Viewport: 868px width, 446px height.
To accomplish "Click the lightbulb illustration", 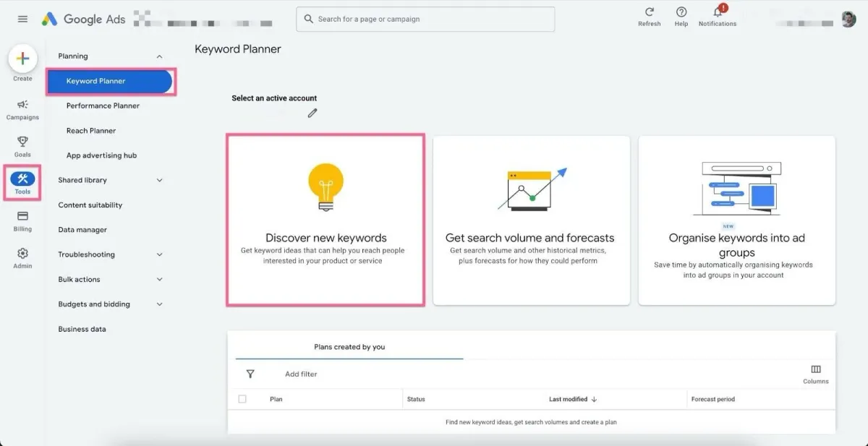I will [325, 187].
